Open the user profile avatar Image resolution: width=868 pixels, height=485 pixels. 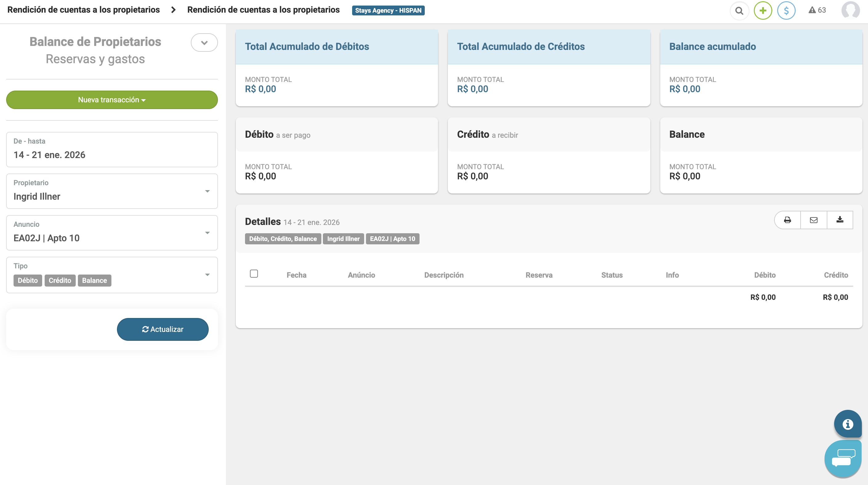tap(850, 10)
